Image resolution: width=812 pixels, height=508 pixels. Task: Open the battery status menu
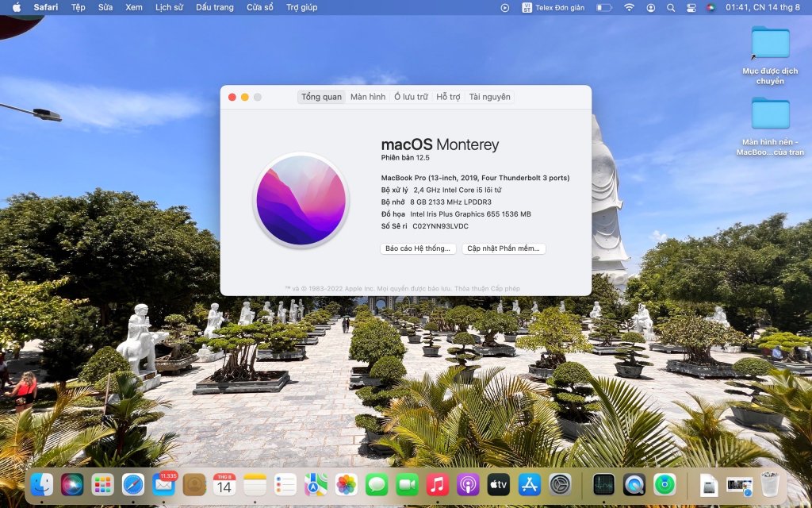click(603, 7)
